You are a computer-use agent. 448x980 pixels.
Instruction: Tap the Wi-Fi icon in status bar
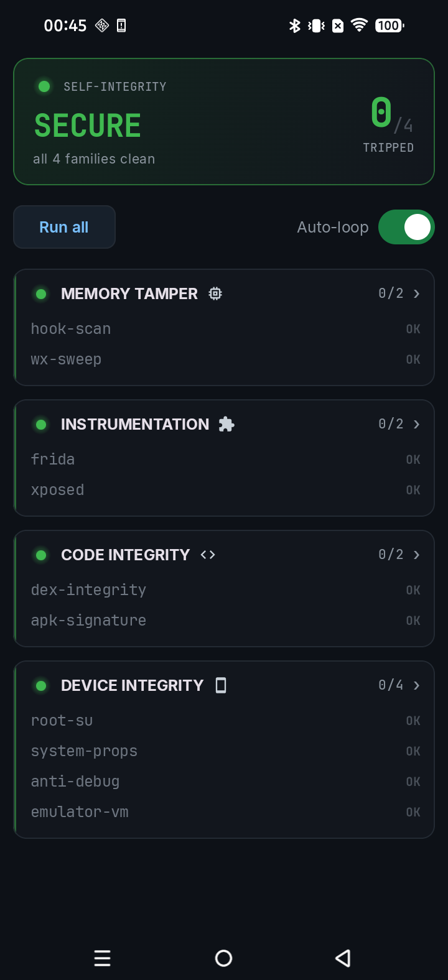tap(359, 25)
